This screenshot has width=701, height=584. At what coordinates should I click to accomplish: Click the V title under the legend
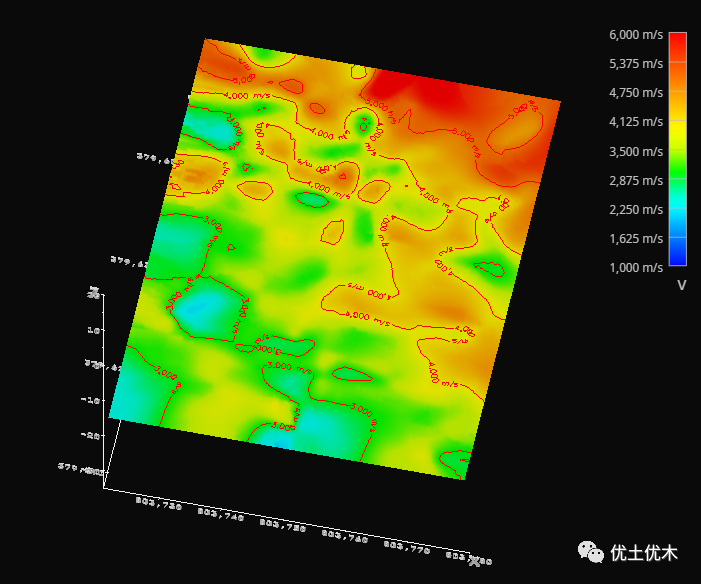point(681,286)
